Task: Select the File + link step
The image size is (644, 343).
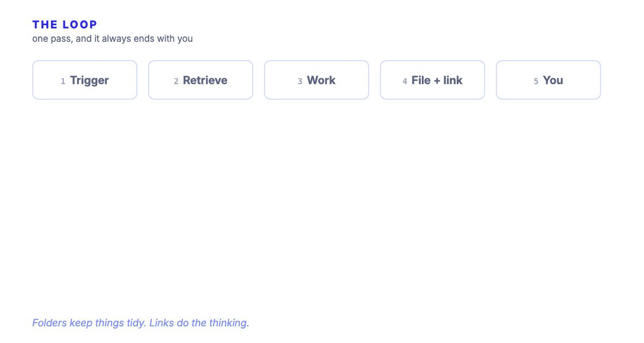Action: click(x=433, y=80)
